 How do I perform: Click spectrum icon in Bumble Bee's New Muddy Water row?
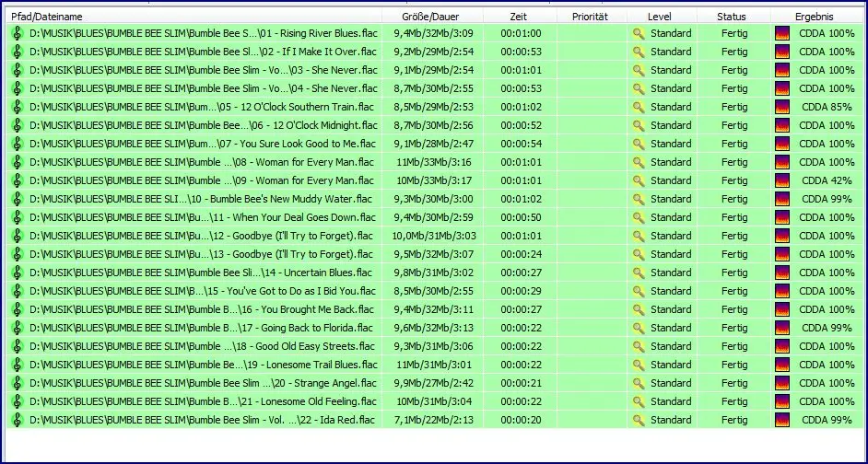781,199
